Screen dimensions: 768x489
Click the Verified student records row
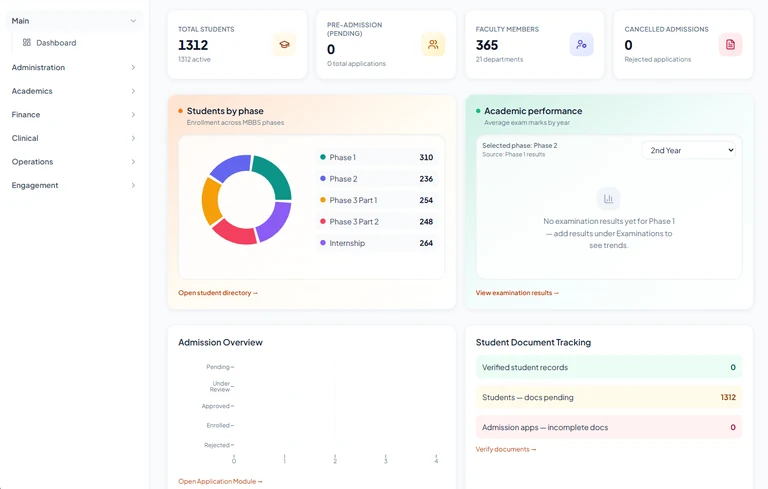pos(609,367)
